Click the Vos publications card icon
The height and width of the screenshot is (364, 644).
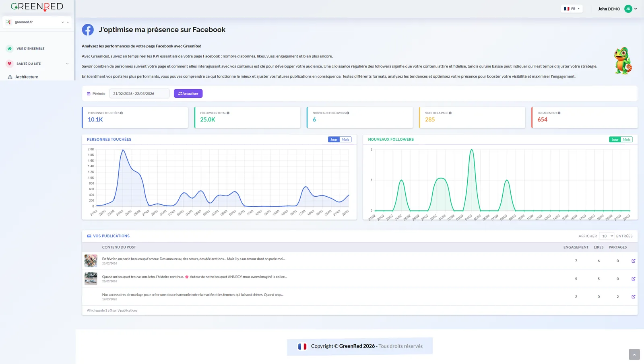pyautogui.click(x=89, y=236)
